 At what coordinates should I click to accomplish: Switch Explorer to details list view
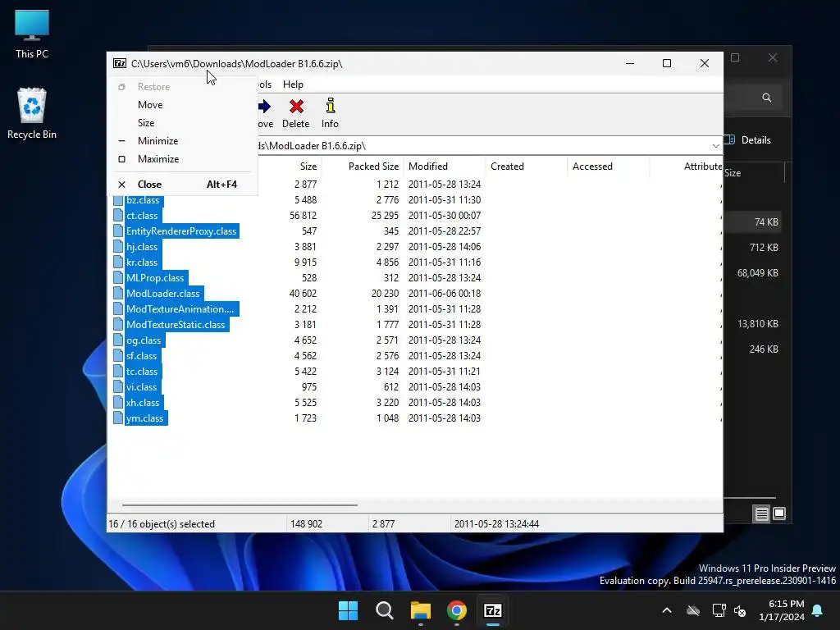pyautogui.click(x=761, y=514)
